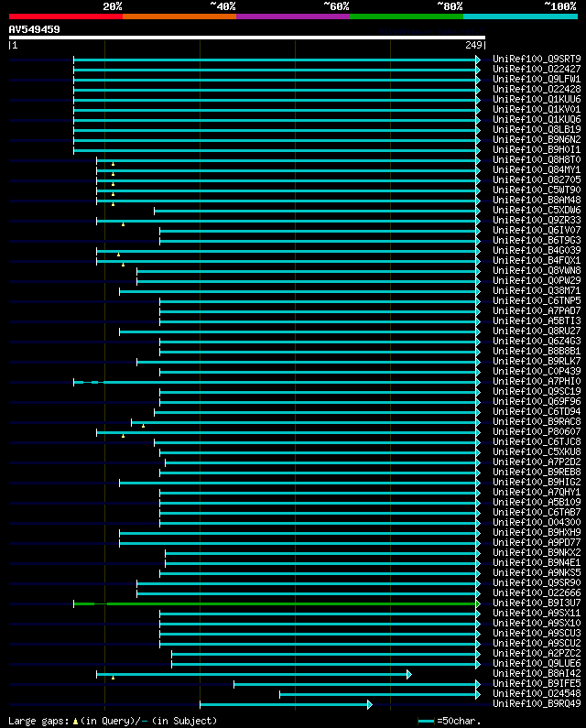Click the purple ~60% identity legend swatch
The image size is (586, 728).
(x=293, y=16)
